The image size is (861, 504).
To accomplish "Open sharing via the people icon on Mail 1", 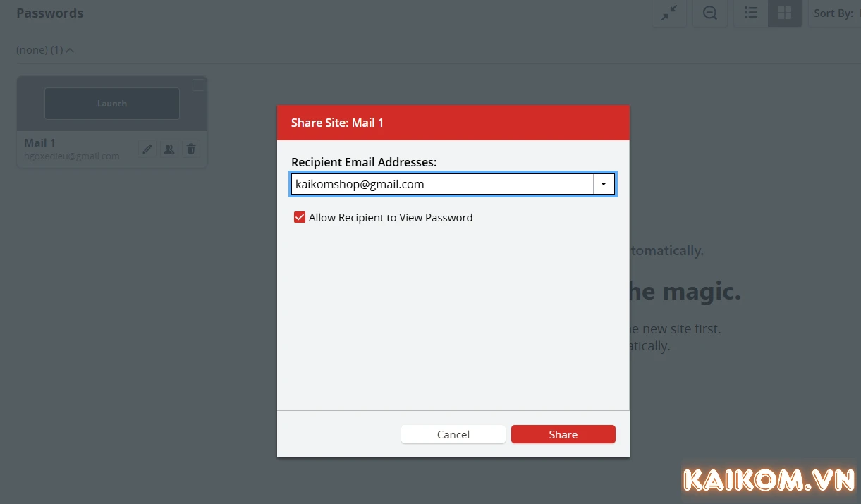I will click(169, 149).
